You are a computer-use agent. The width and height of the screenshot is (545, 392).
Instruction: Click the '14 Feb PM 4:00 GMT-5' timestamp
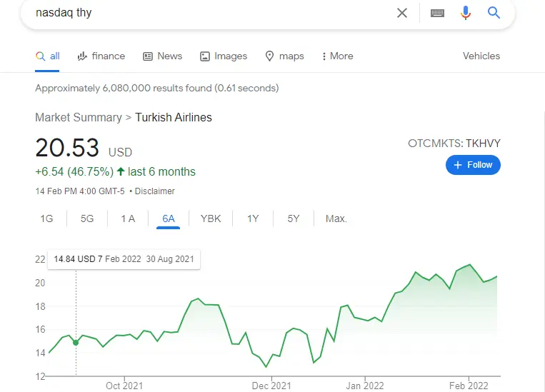click(x=80, y=191)
